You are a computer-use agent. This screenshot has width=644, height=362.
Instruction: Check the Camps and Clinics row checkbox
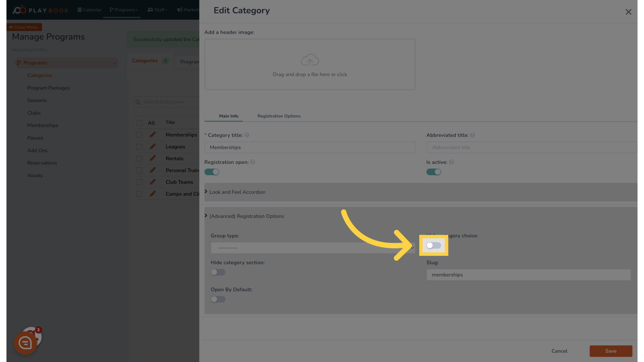[x=139, y=194]
